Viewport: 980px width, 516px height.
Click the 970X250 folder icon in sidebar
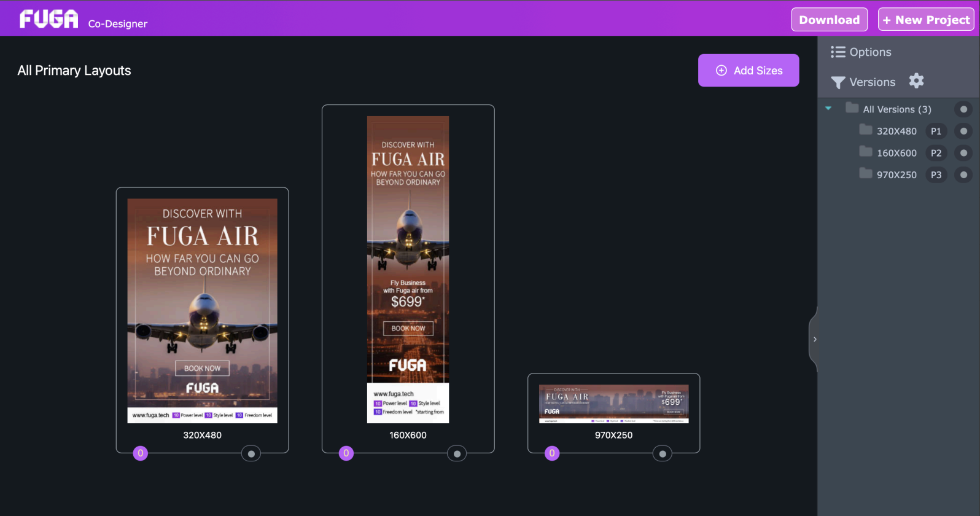point(866,173)
